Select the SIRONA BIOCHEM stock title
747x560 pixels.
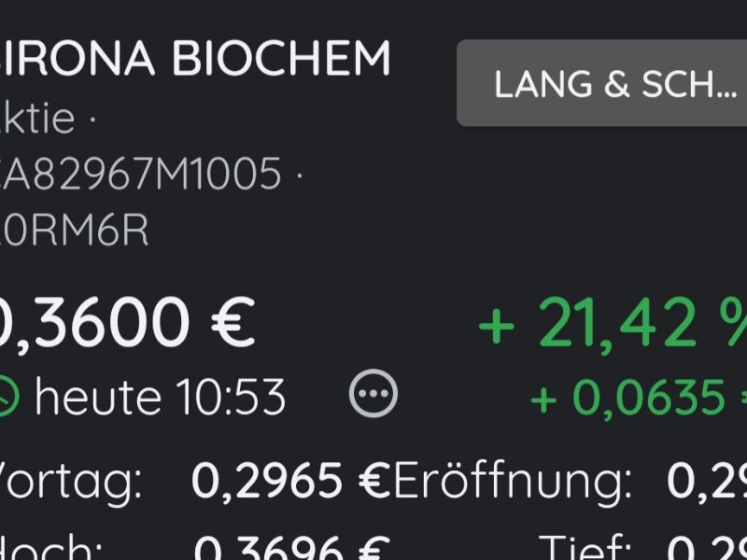195,58
